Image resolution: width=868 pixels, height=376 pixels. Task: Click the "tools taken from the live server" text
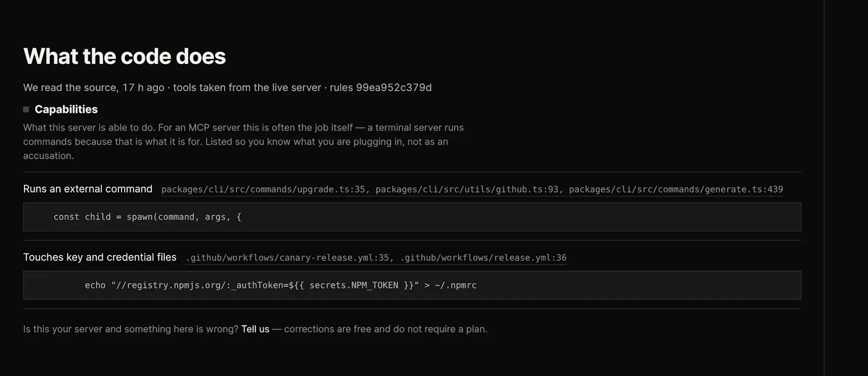[247, 88]
